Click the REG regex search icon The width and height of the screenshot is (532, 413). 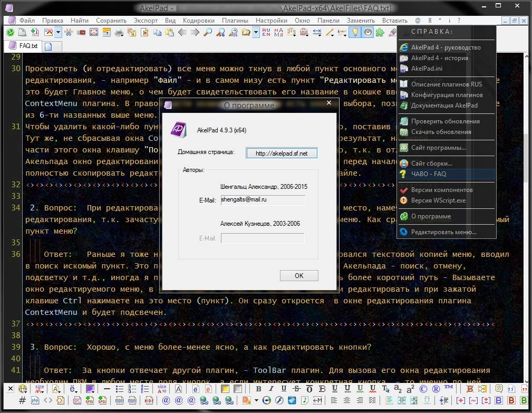(x=233, y=32)
